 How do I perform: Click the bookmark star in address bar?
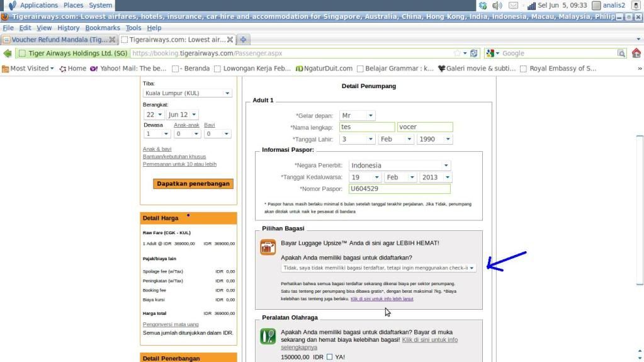coord(456,54)
